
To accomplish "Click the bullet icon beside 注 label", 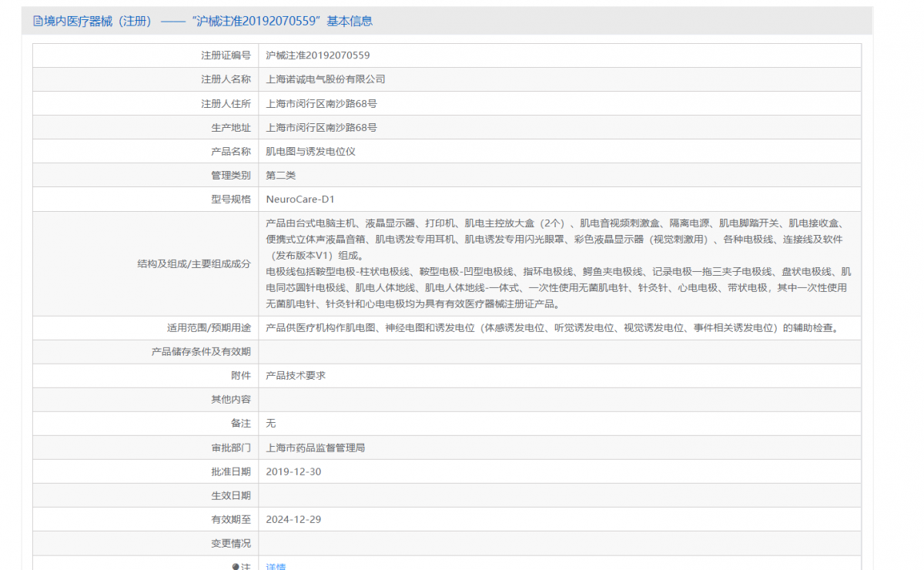I will 236,567.
